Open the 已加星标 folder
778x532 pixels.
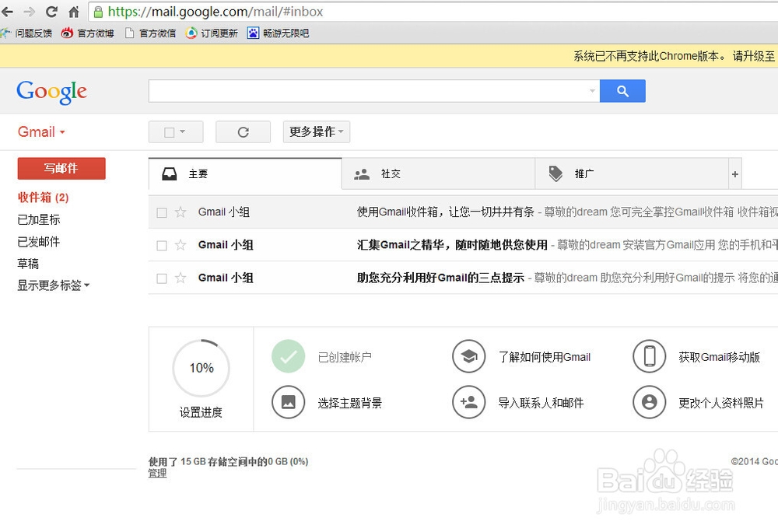coord(39,219)
